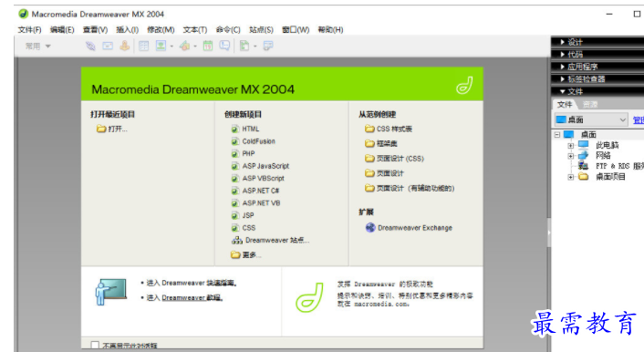Screen dimensions: 644x352
Task: Click the Insert Date calendar icon
Action: (208, 46)
